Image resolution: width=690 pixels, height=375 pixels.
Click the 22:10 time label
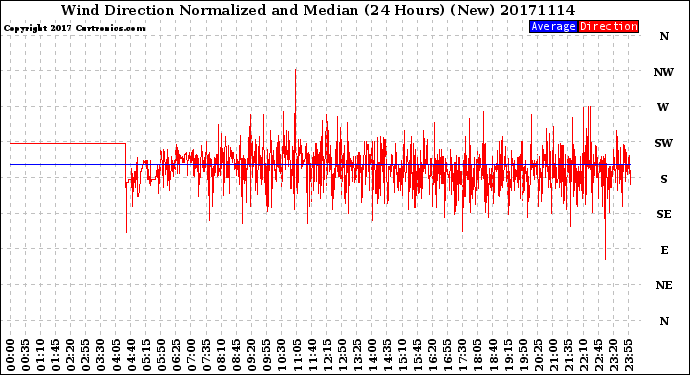click(583, 355)
